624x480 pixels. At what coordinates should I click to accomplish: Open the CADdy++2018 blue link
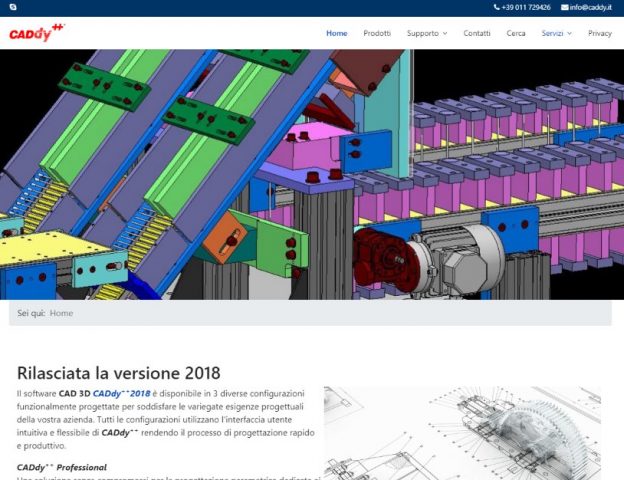point(121,394)
